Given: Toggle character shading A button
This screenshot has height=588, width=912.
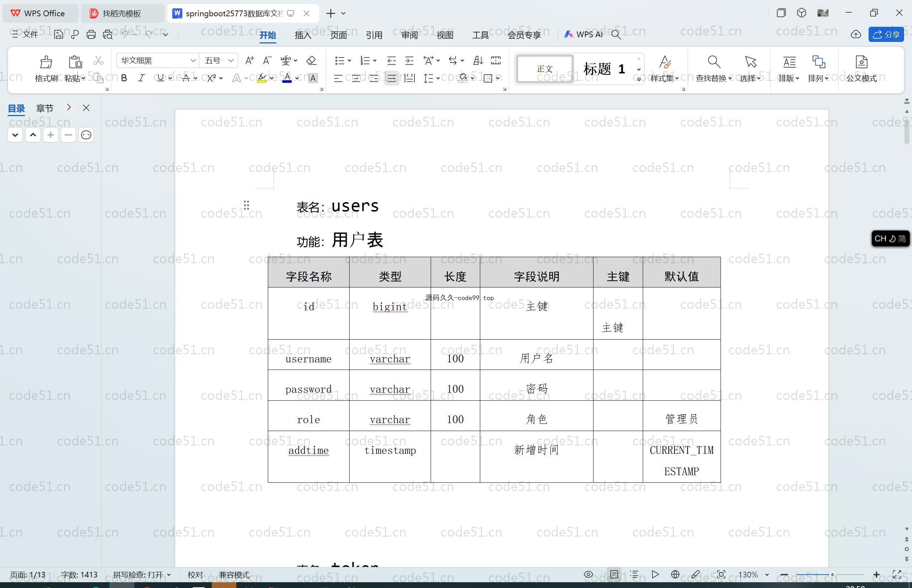Looking at the screenshot, I should 313,78.
